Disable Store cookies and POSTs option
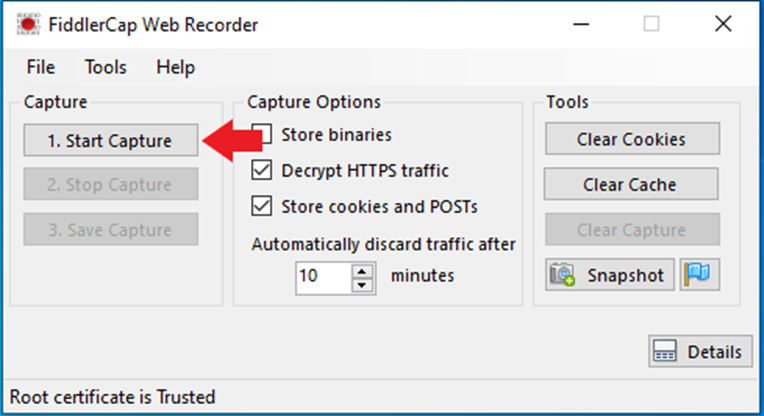 click(262, 206)
